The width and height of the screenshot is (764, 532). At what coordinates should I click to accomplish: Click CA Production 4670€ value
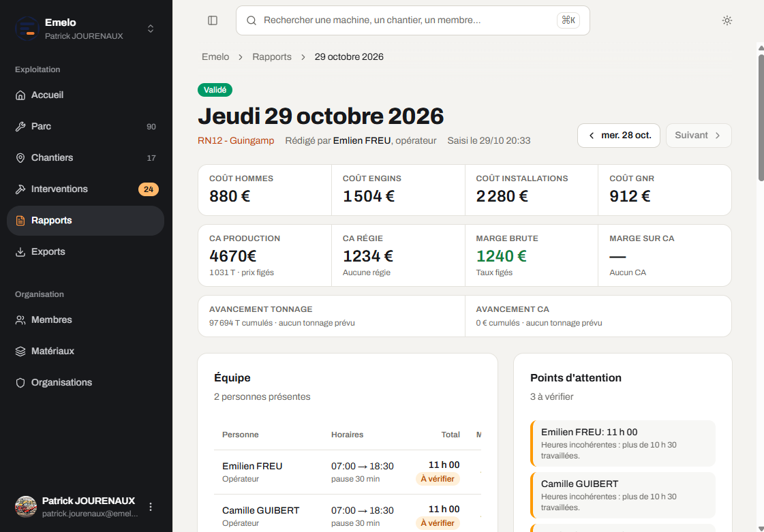coord(233,256)
